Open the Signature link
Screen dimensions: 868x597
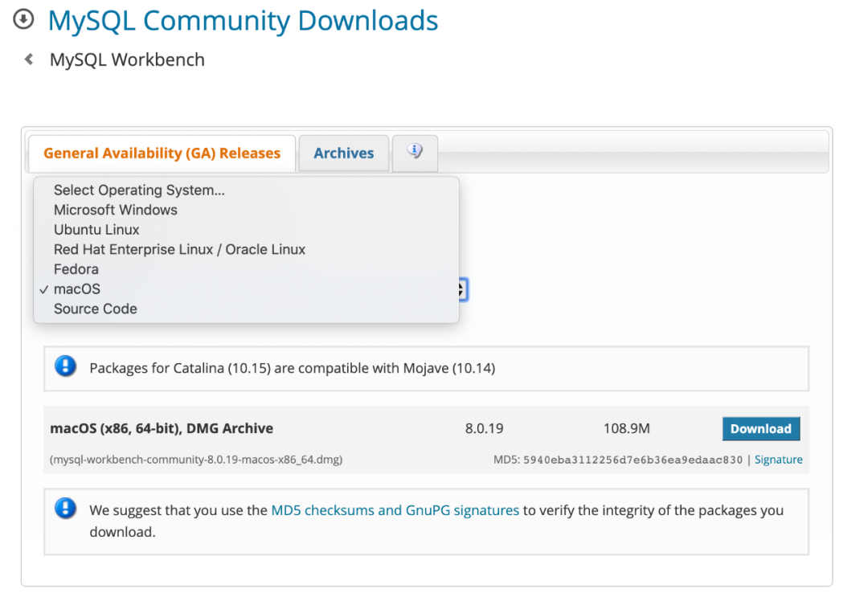pyautogui.click(x=778, y=460)
